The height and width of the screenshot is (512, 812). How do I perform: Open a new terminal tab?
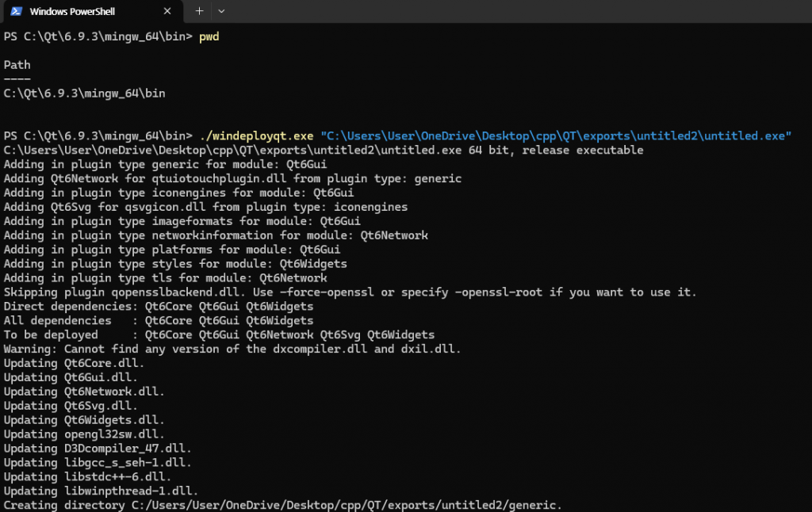coord(199,11)
